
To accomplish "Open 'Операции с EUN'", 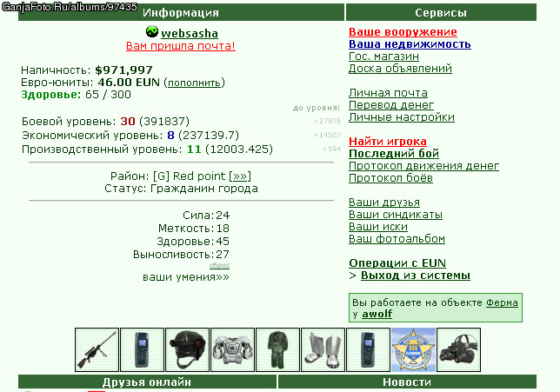I will click(397, 263).
